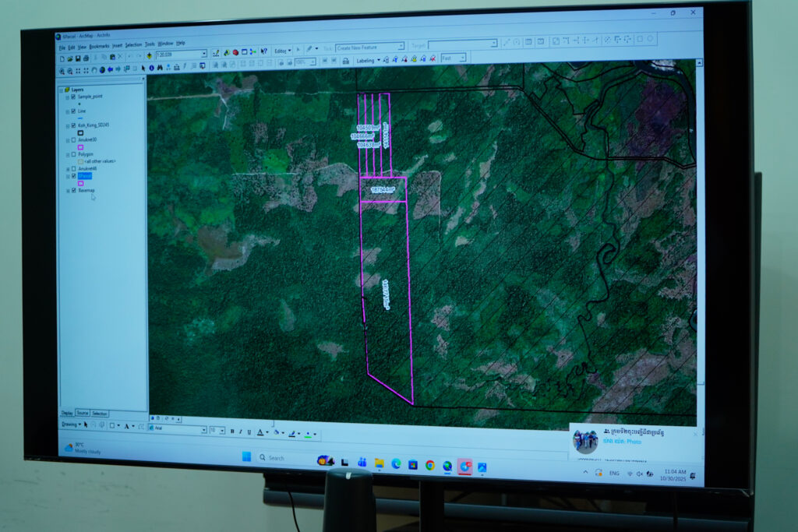The width and height of the screenshot is (798, 532).
Task: Open ArcToolbox red toolbox icon
Action: click(235, 52)
